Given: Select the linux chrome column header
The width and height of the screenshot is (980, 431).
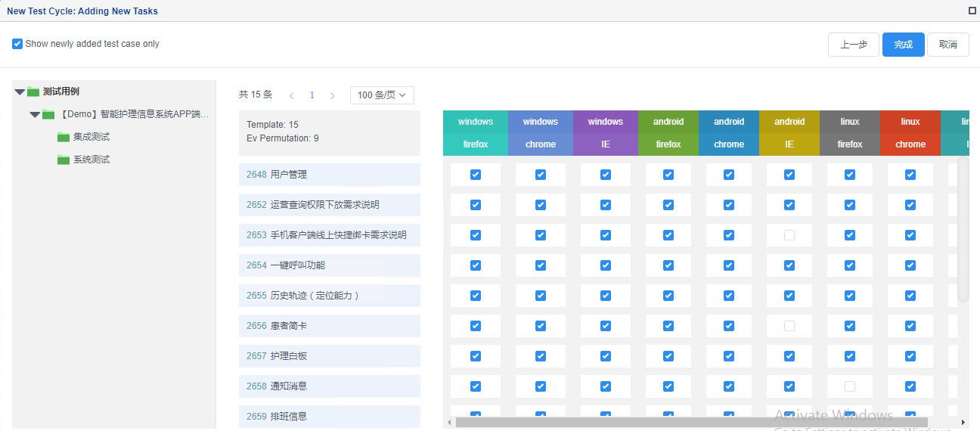Looking at the screenshot, I should click(x=910, y=132).
